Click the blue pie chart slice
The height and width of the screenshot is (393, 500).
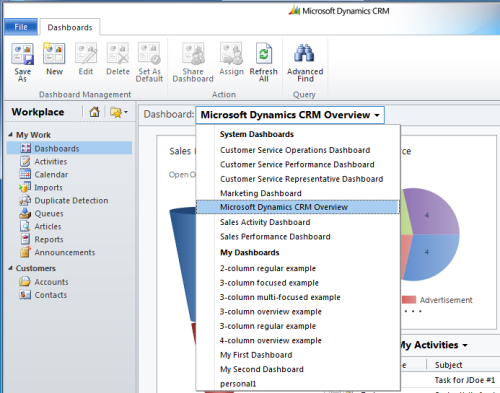(x=432, y=257)
